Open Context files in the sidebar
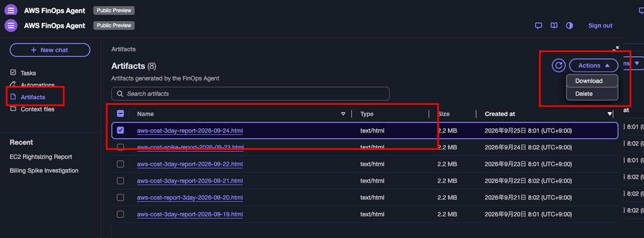This screenshot has height=238, width=644. click(37, 109)
